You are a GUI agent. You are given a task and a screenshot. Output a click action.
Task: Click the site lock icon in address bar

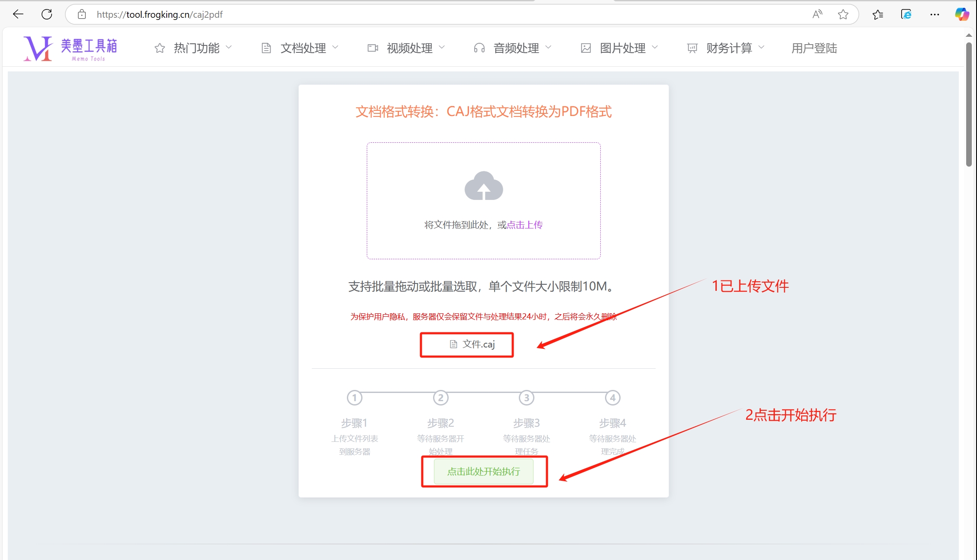pos(82,14)
